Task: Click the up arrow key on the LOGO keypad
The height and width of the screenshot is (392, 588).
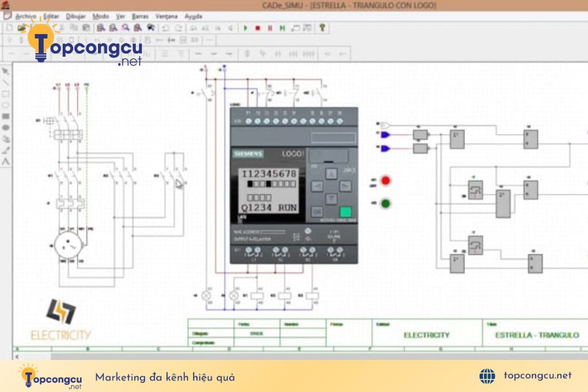Action: (x=331, y=174)
